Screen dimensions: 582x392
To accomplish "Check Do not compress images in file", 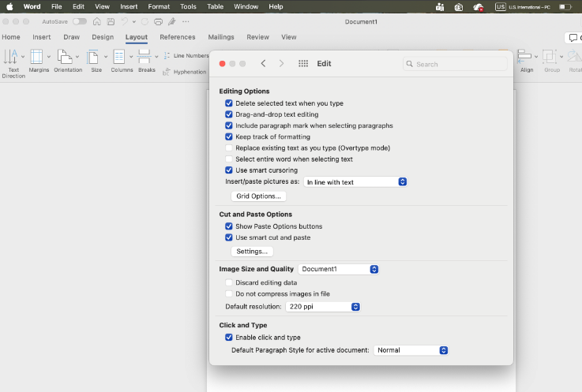I will pyautogui.click(x=229, y=293).
